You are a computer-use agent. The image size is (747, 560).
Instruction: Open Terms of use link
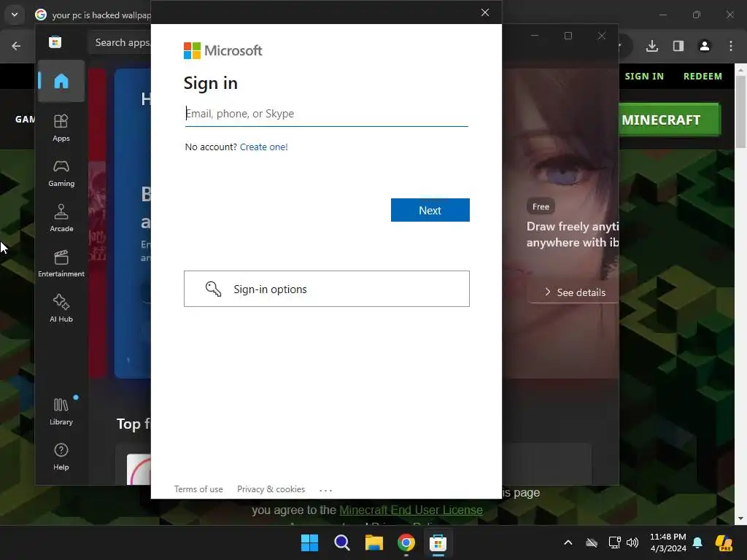click(198, 489)
